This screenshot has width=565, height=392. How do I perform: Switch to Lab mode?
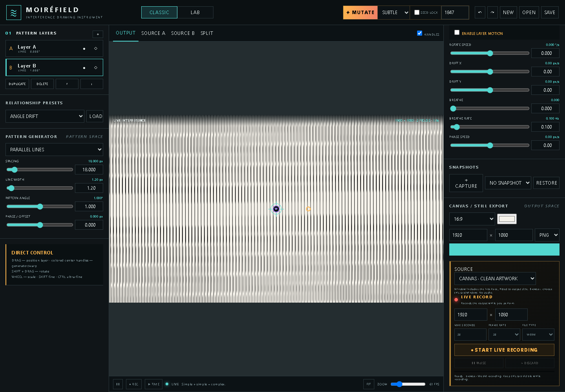[x=195, y=13]
